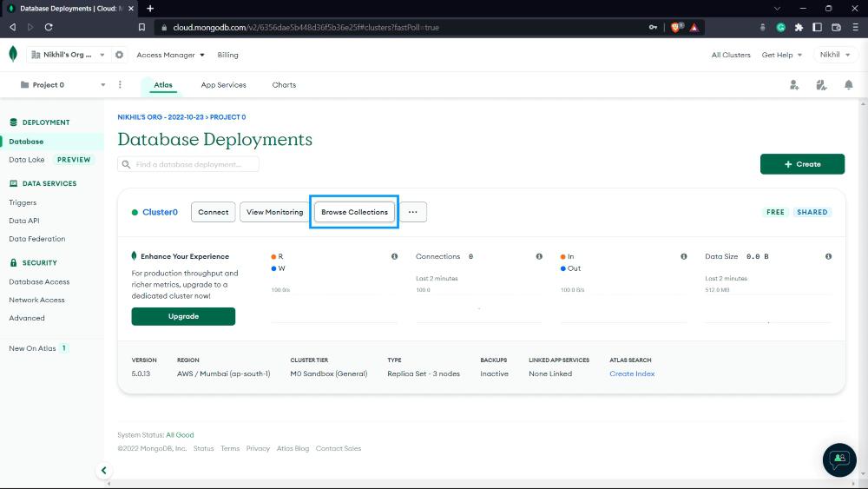The image size is (868, 489).
Task: Click the MongoDB leaf logo
Action: (x=13, y=54)
